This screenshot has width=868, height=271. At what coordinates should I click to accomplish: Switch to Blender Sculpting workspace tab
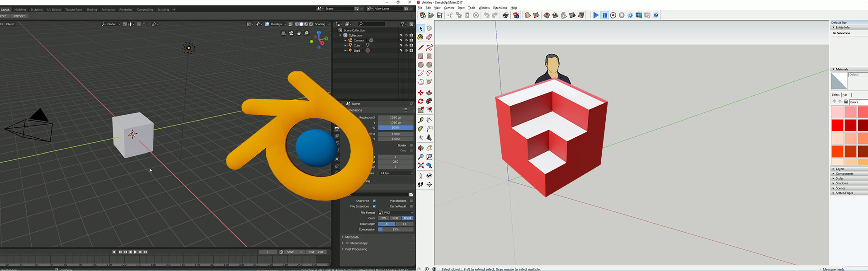click(x=37, y=9)
